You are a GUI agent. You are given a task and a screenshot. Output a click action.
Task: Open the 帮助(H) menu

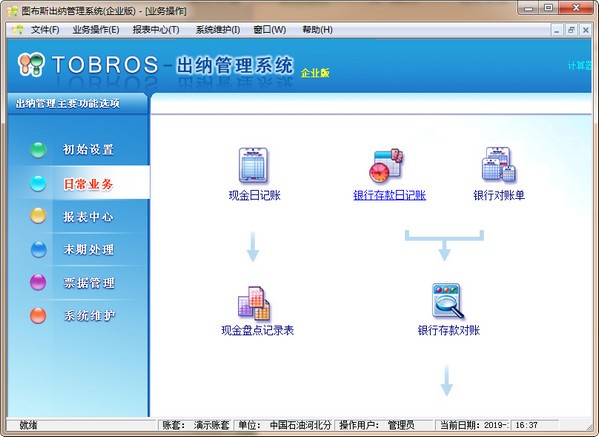pyautogui.click(x=317, y=29)
